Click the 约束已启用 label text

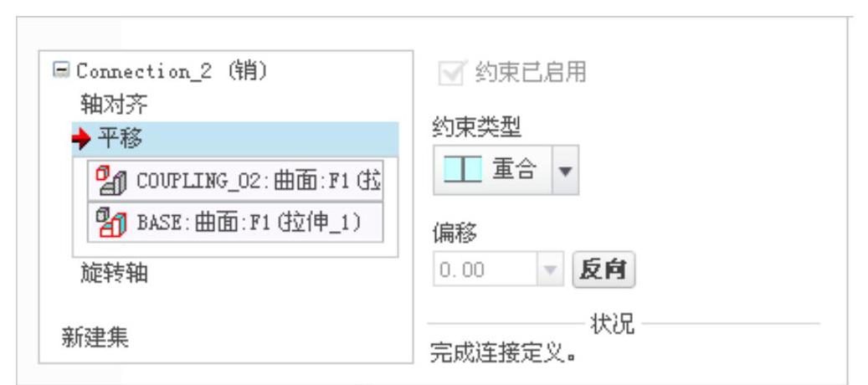530,73
